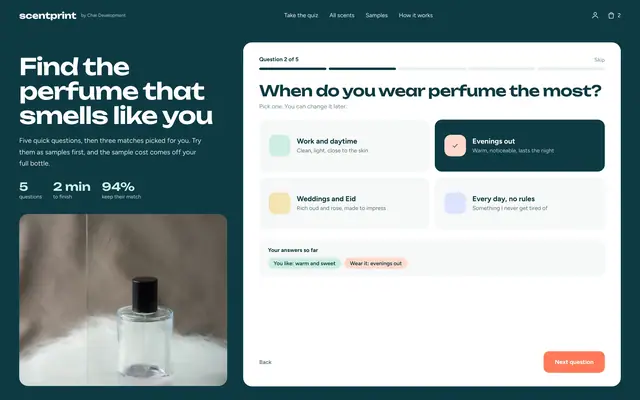Screen dimensions: 640x400
Task: Click the perfume bottle photo
Action: tap(123, 300)
